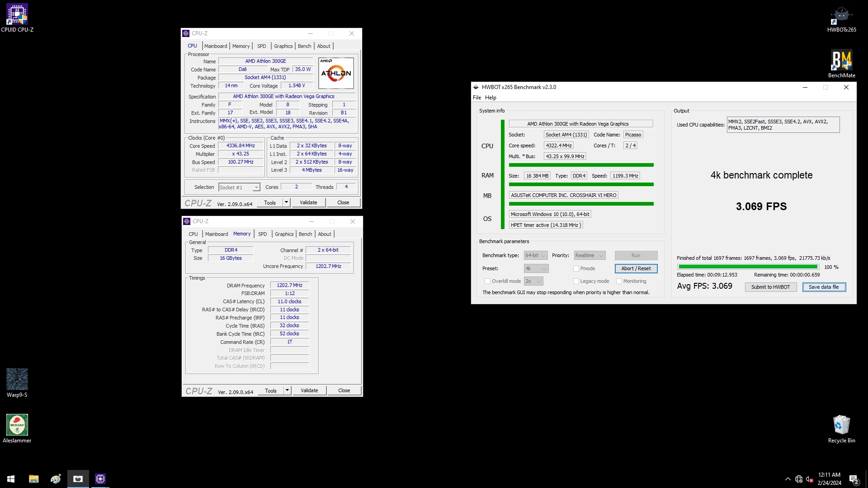868x488 pixels.
Task: Open the Benchmark type dropdown
Action: [536, 256]
